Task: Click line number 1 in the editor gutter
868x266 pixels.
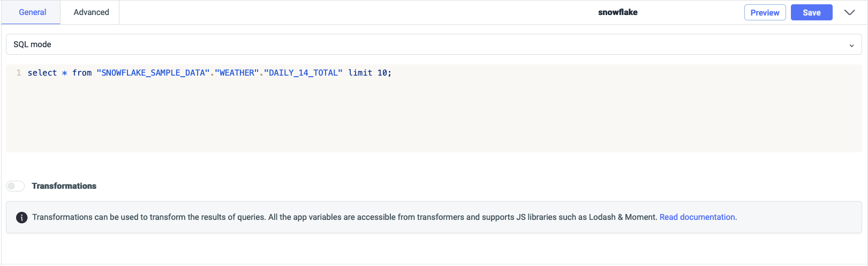Action: (19, 73)
